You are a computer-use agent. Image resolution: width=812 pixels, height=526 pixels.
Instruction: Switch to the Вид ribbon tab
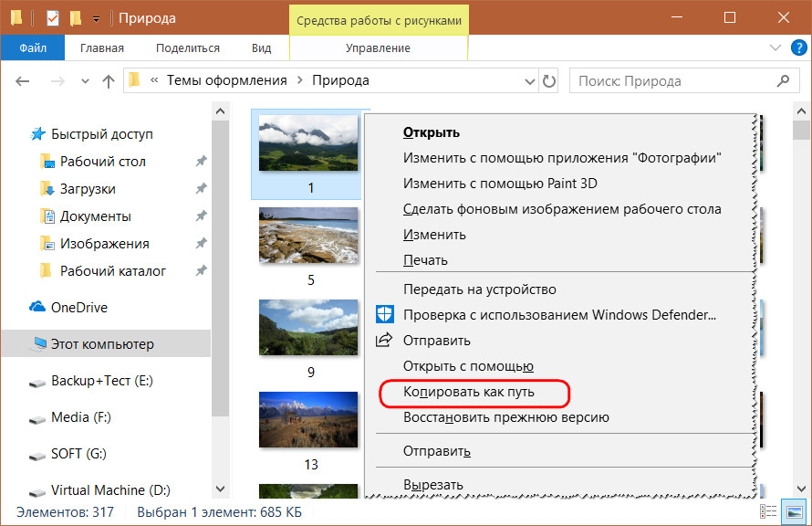tap(262, 48)
